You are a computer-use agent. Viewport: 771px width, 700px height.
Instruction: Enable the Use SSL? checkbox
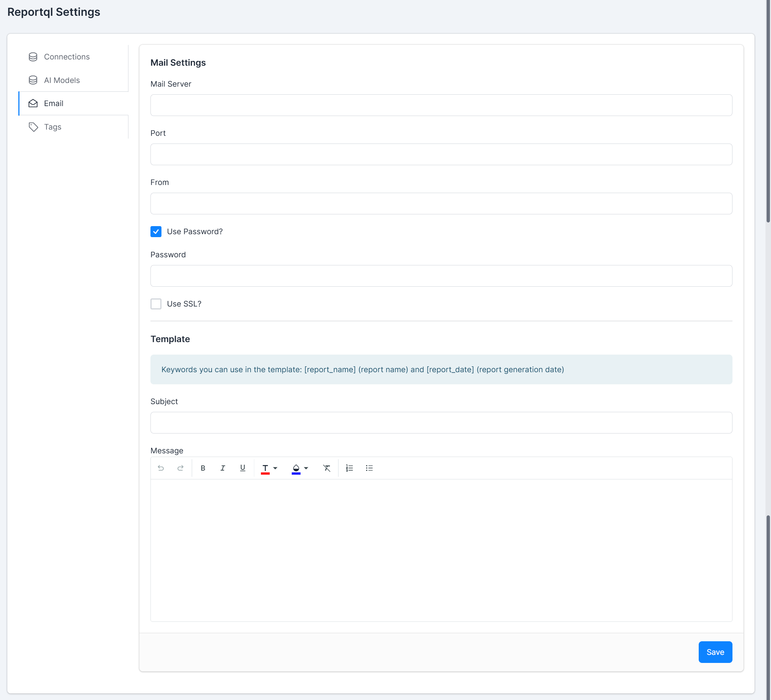click(x=156, y=304)
